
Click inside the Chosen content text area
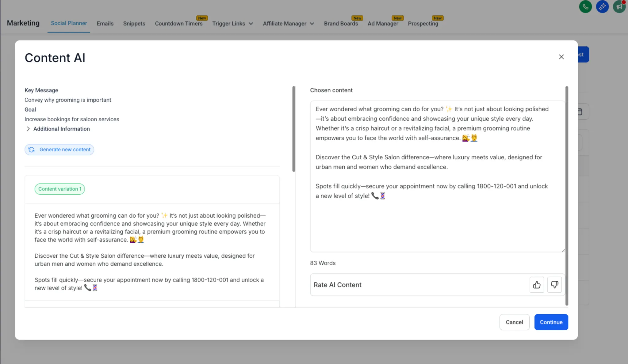tap(437, 224)
